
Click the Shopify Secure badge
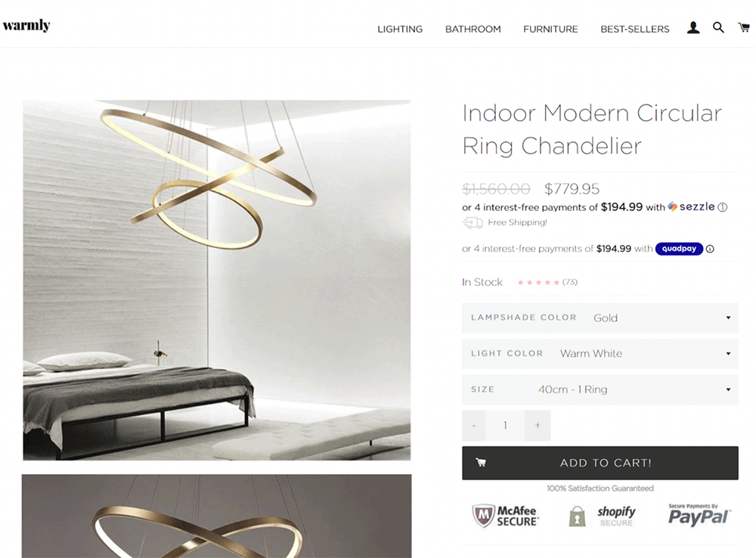click(603, 516)
